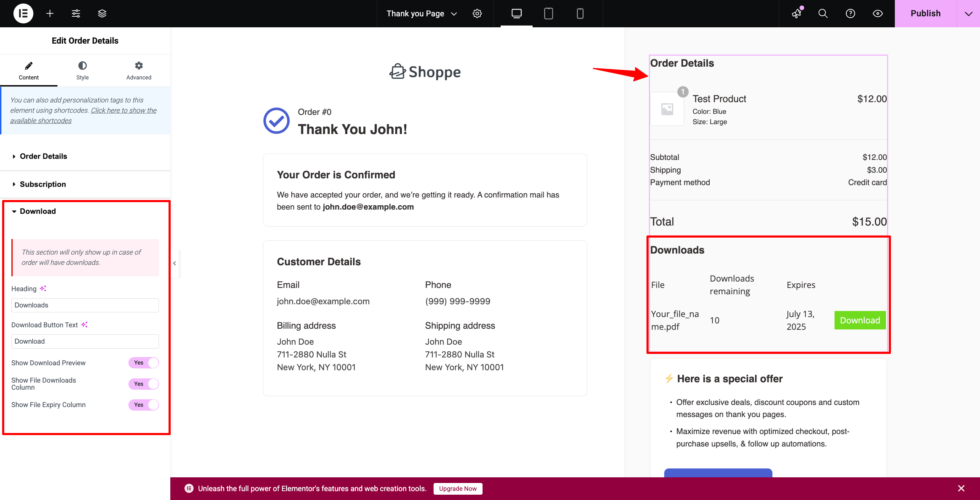Viewport: 980px width, 500px height.
Task: Click the quantity badge on Test Product
Action: pos(683,91)
